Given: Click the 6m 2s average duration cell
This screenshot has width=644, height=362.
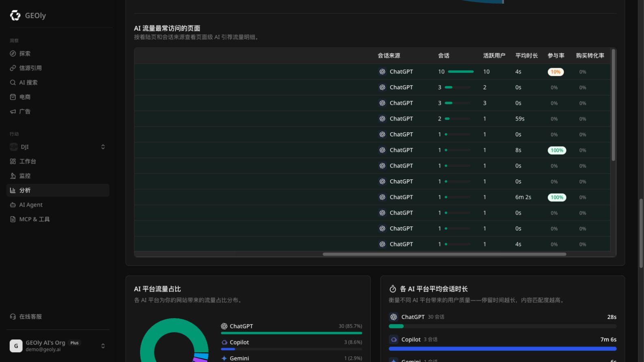Looking at the screenshot, I should pyautogui.click(x=523, y=197).
